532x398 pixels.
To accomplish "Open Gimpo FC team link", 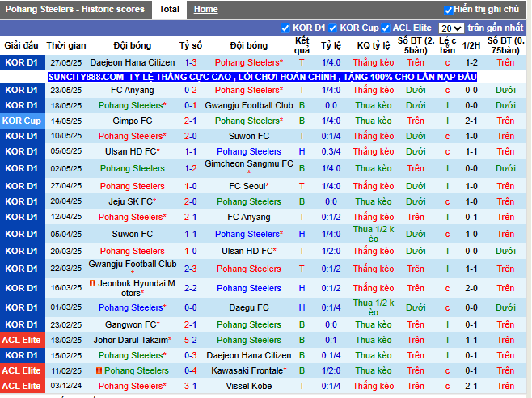I will [x=133, y=121].
